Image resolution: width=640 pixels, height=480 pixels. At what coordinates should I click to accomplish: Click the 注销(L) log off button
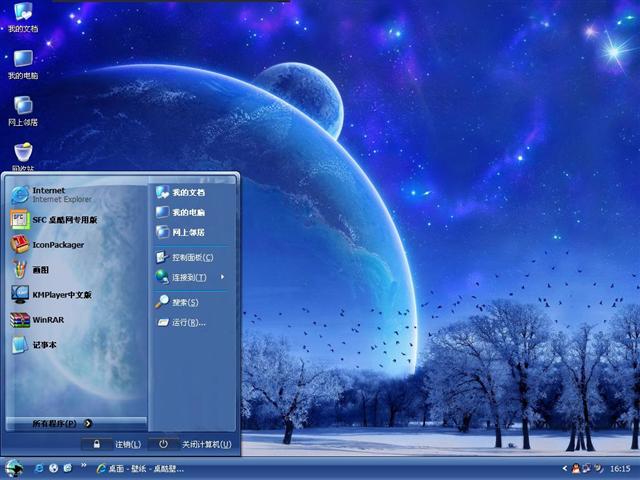(x=128, y=444)
